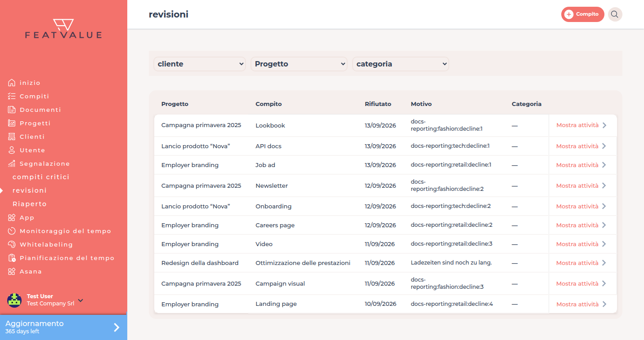Viewport: 644px width, 340px height.
Task: Click the Campaign visual task cell
Action: pyautogui.click(x=280, y=283)
